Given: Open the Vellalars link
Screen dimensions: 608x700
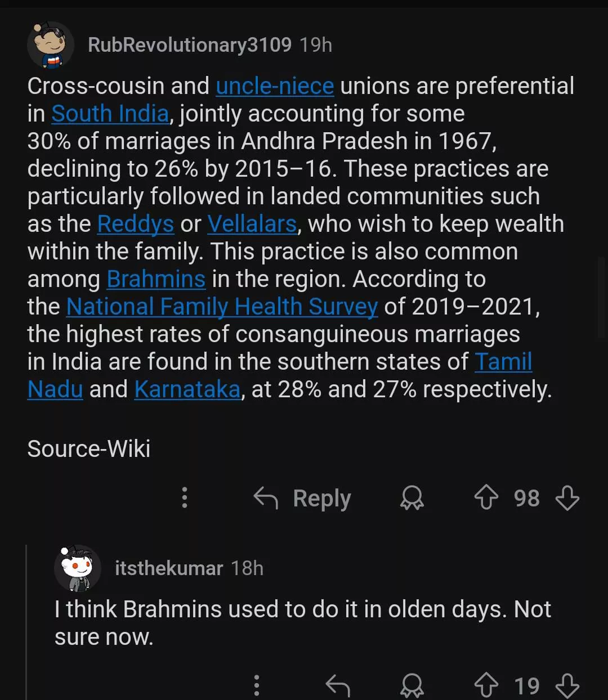Looking at the screenshot, I should (x=252, y=224).
